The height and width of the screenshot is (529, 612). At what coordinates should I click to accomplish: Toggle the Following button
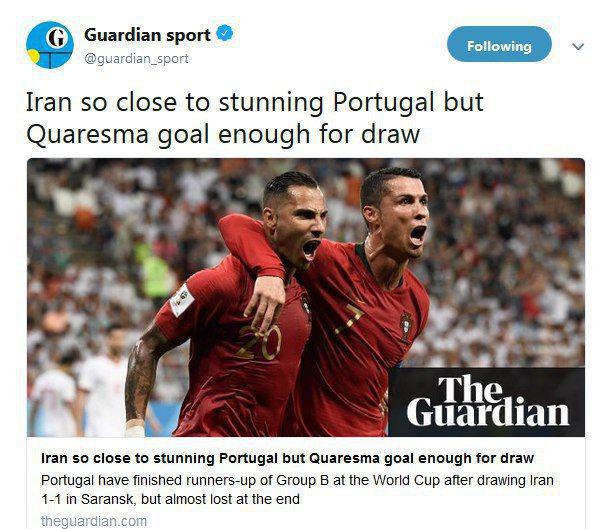(499, 45)
